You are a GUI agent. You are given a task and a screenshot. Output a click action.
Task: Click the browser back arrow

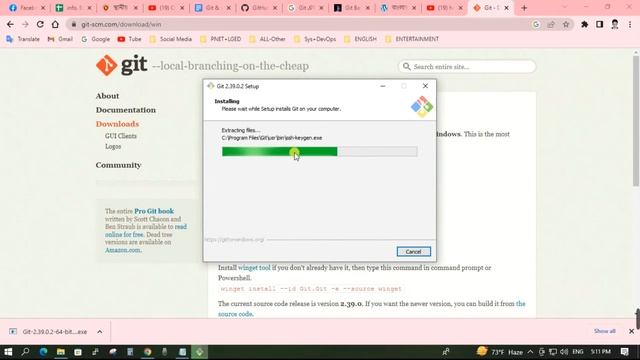[x=10, y=24]
